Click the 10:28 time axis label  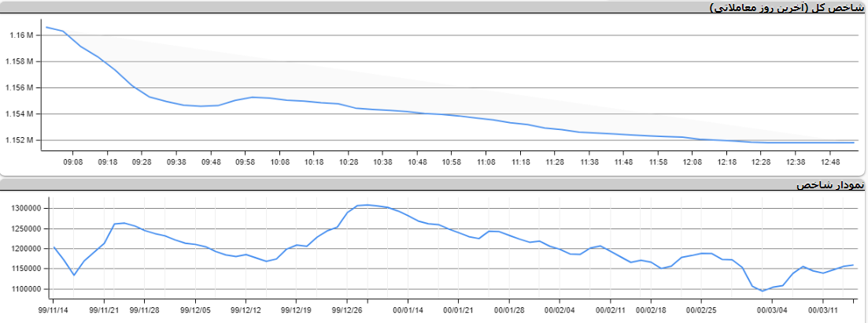coord(349,161)
